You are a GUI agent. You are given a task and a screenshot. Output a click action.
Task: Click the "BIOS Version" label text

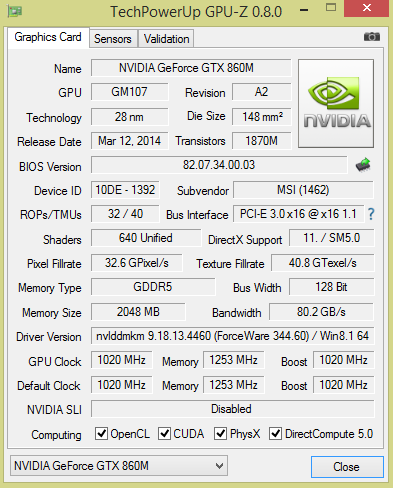tap(50, 167)
